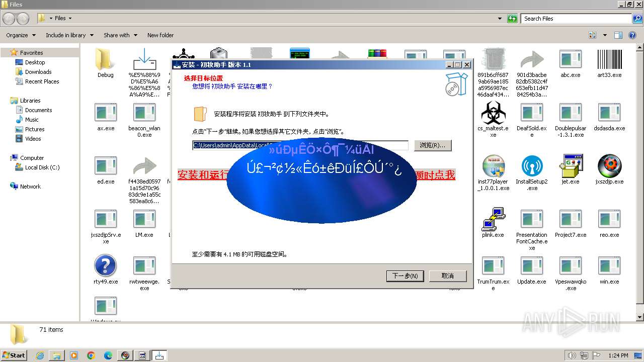Open Documents library
644x362 pixels.
click(38, 110)
